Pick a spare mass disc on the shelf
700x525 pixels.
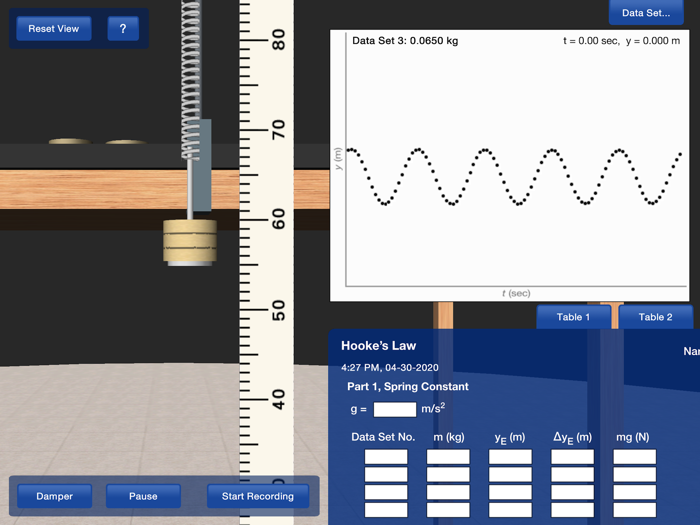click(69, 143)
